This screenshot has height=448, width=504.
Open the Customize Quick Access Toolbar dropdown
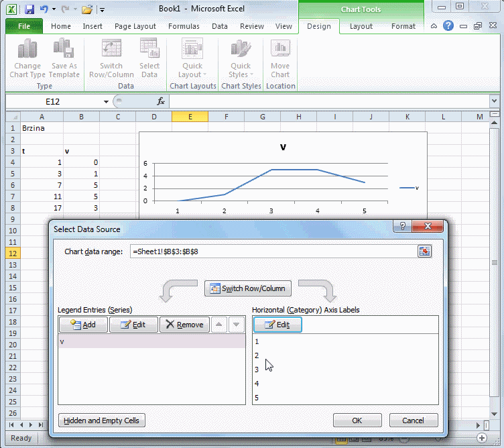(x=102, y=9)
